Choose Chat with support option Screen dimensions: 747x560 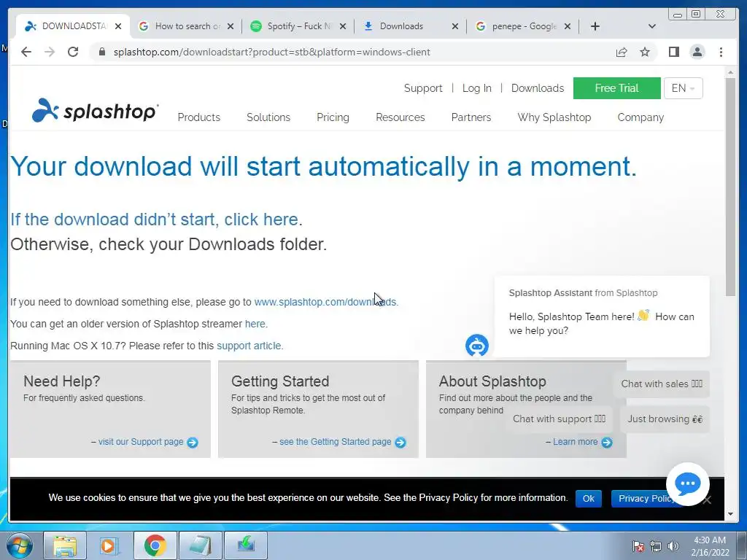(x=559, y=419)
